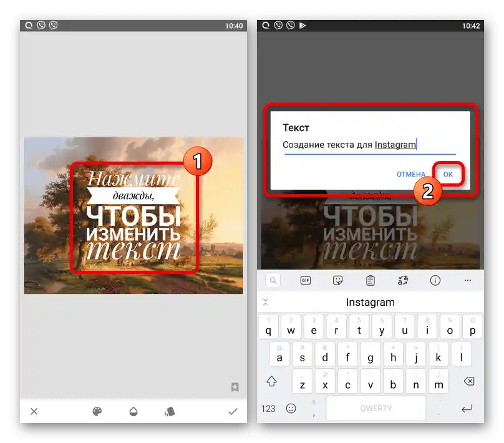Confirm edits with the checkmark icon
This screenshot has width=504, height=443.
[x=233, y=411]
